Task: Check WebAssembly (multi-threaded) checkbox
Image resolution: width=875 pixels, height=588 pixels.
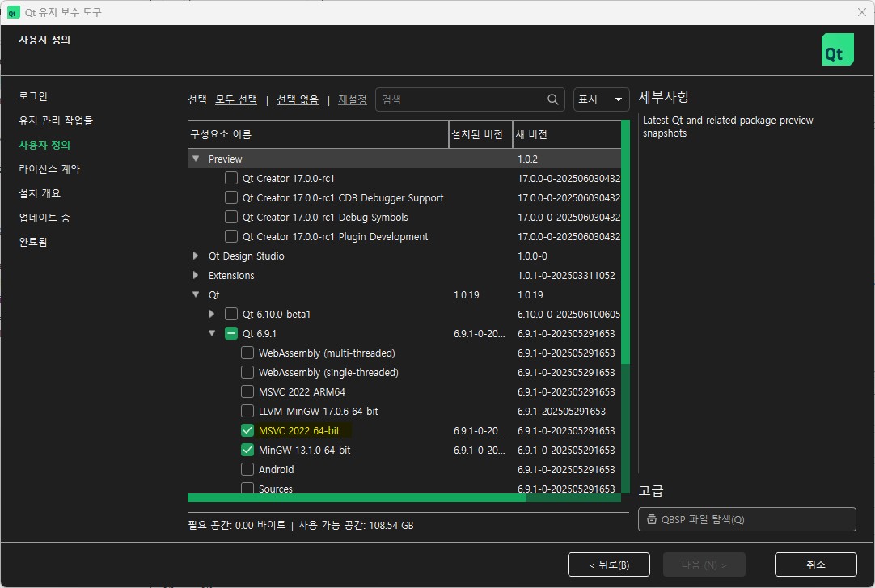Action: [x=247, y=353]
